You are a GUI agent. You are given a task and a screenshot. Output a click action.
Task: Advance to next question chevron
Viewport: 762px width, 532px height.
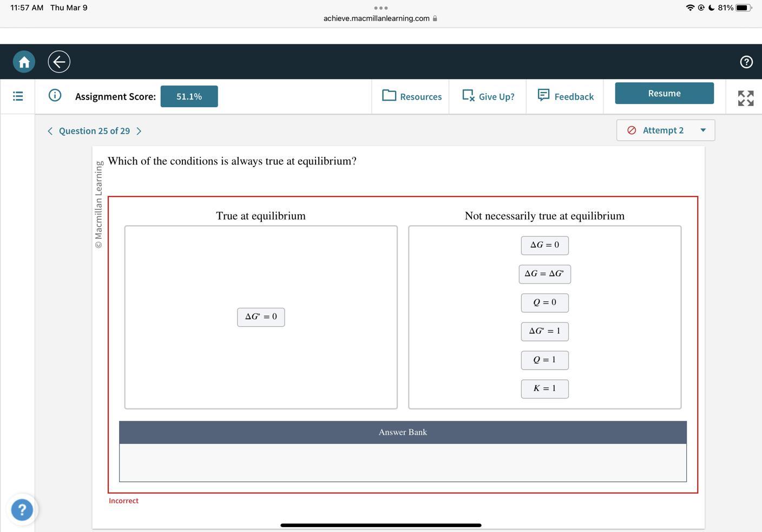pyautogui.click(x=139, y=131)
